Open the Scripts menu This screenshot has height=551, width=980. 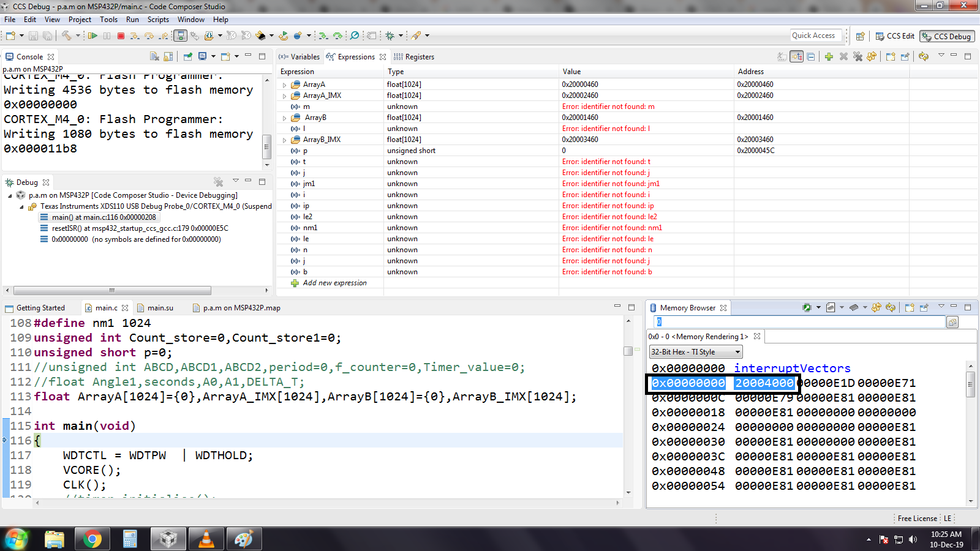pos(158,19)
